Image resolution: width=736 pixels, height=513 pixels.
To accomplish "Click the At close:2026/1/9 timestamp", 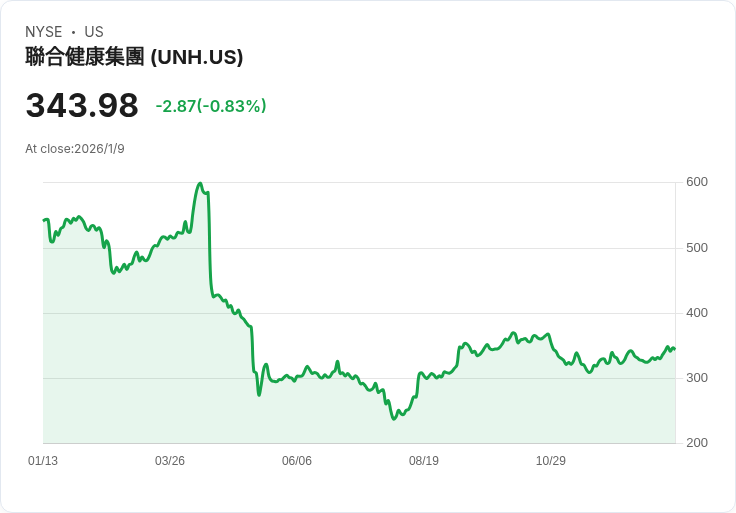I will pos(75,149).
